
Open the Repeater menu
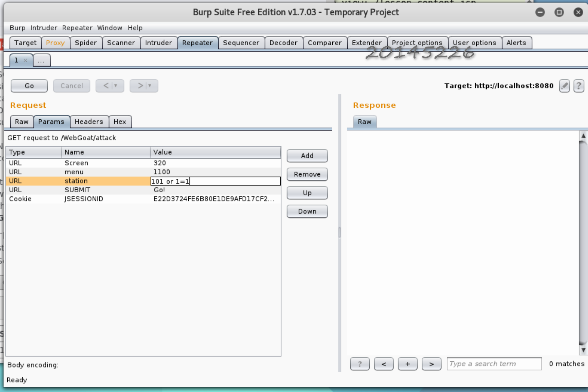tap(77, 28)
